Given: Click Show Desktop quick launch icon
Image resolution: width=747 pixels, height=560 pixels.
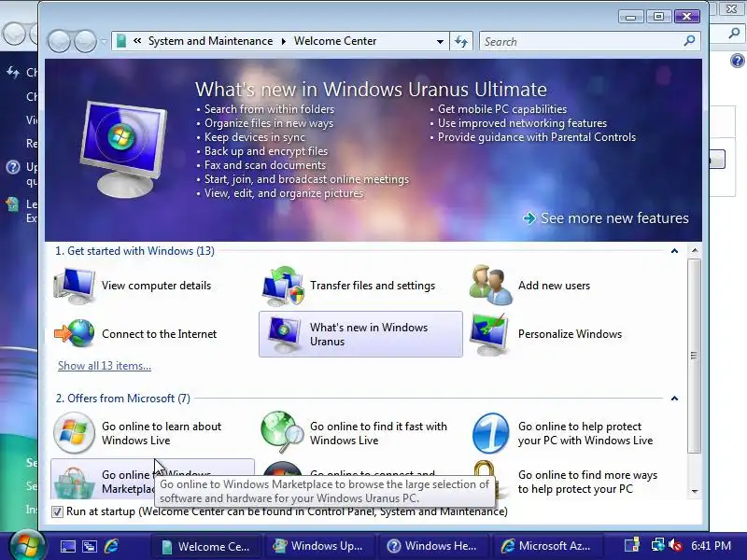Looking at the screenshot, I should (x=67, y=546).
